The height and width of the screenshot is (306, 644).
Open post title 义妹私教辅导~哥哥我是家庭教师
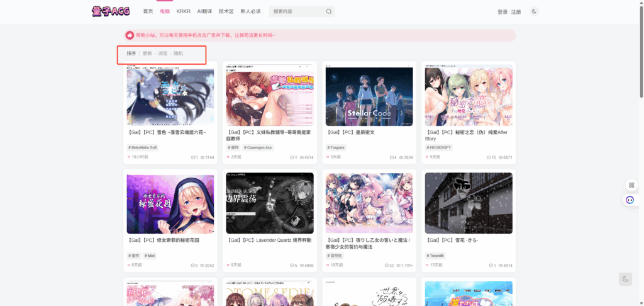click(269, 136)
